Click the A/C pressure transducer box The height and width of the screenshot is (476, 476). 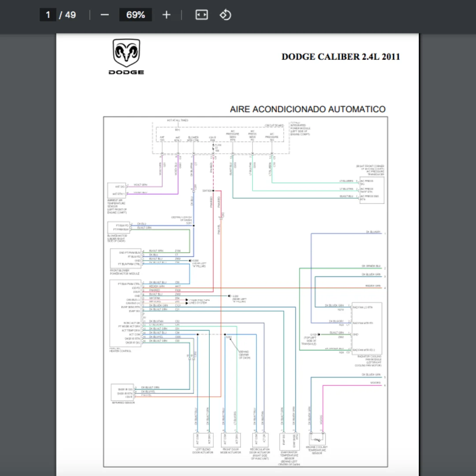pos(372,190)
